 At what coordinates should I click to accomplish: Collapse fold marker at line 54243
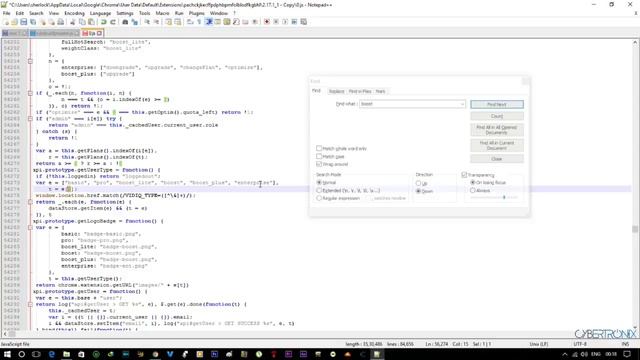(x=30, y=119)
